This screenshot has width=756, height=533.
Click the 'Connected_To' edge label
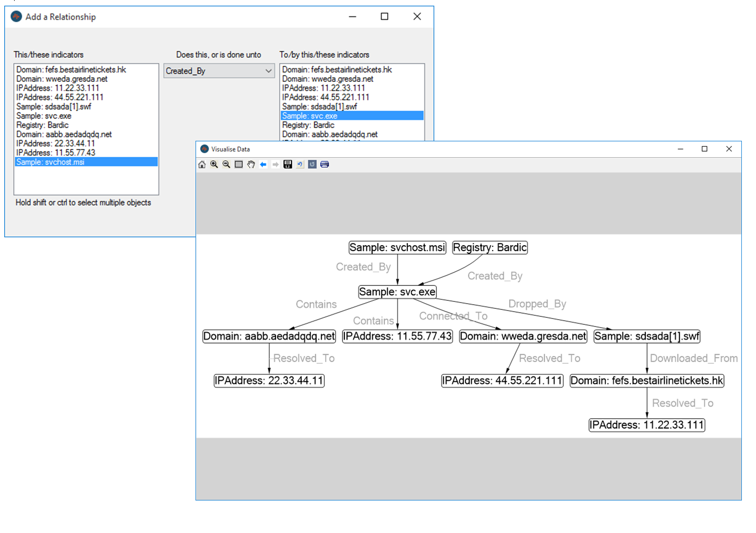point(453,316)
